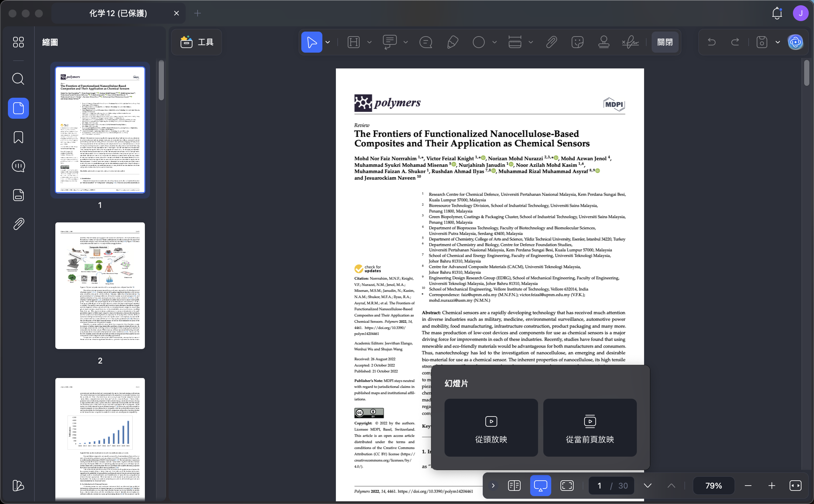
Task: Select the pencil drawing tool
Action: point(452,42)
